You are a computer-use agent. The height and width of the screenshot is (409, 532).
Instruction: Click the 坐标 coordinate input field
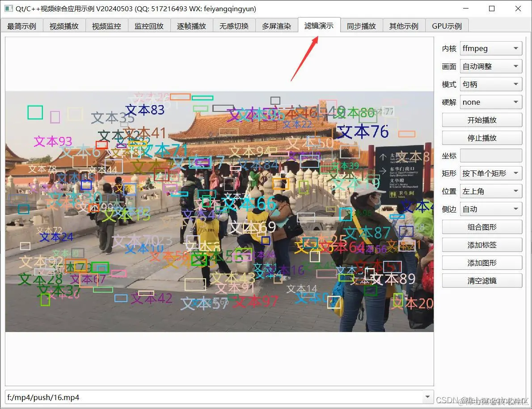(x=490, y=155)
